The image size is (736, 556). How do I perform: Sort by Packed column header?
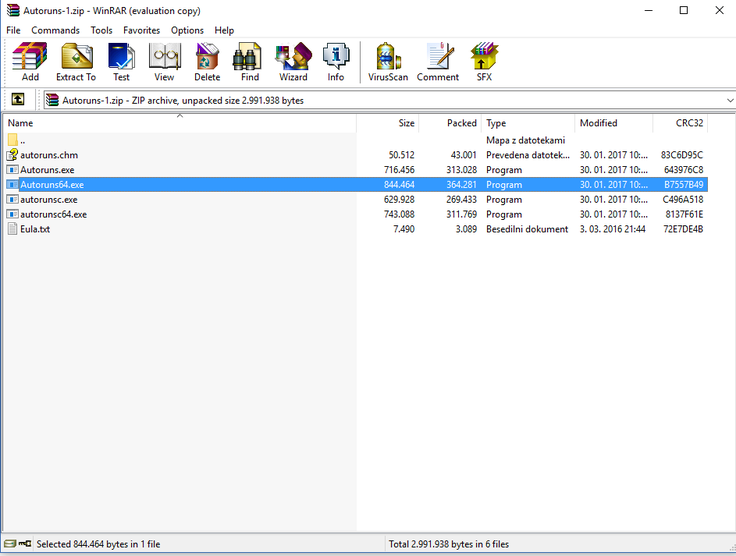(x=450, y=123)
